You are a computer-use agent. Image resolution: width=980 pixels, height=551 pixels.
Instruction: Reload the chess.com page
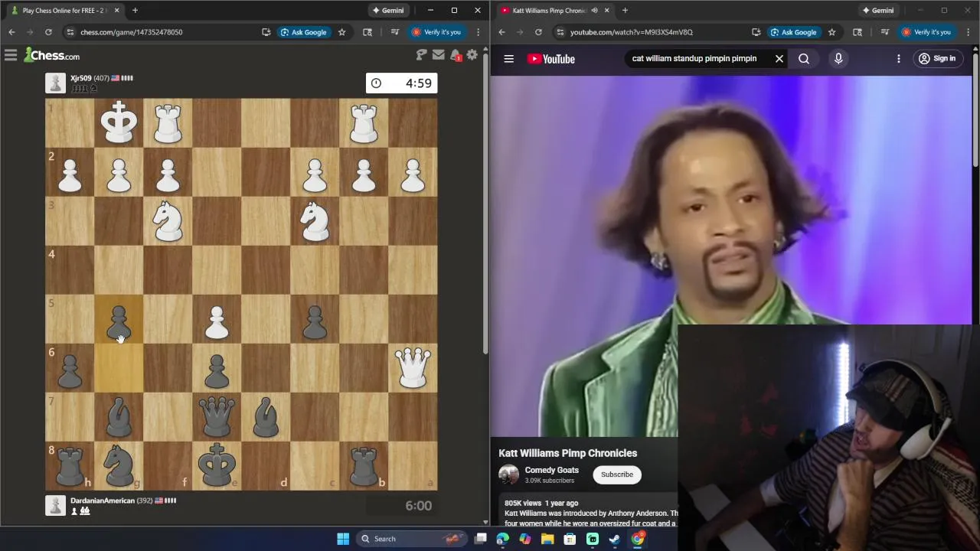(48, 32)
